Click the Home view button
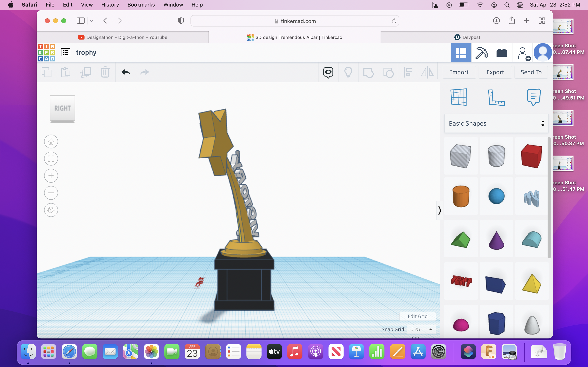This screenshot has height=367, width=588. (51, 141)
